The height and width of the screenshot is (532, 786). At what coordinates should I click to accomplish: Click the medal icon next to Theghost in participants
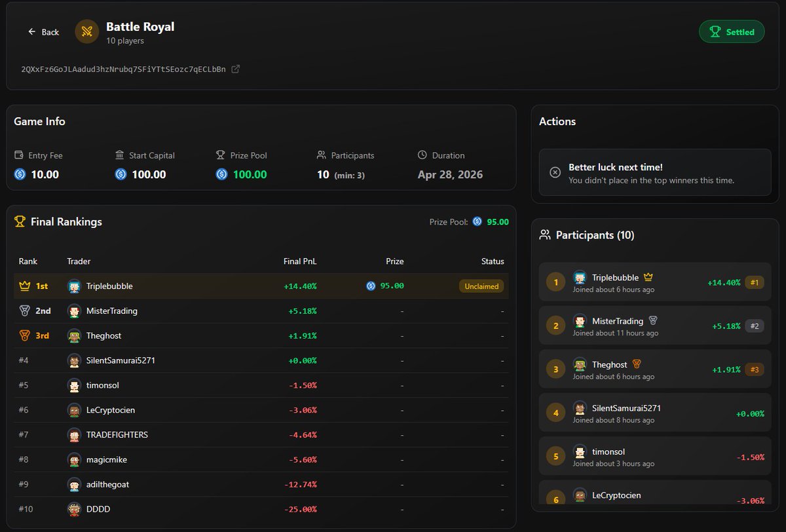(x=637, y=364)
